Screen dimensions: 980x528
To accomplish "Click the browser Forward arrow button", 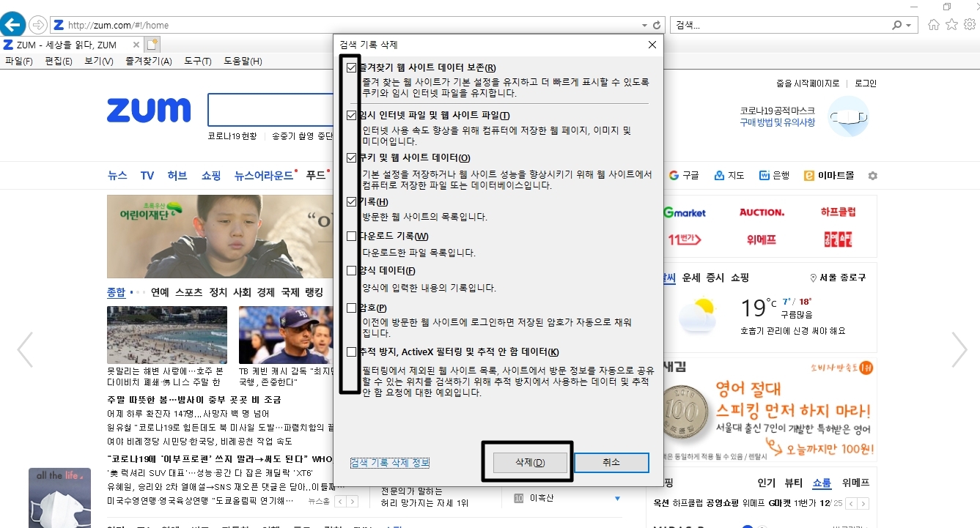I will tap(38, 25).
